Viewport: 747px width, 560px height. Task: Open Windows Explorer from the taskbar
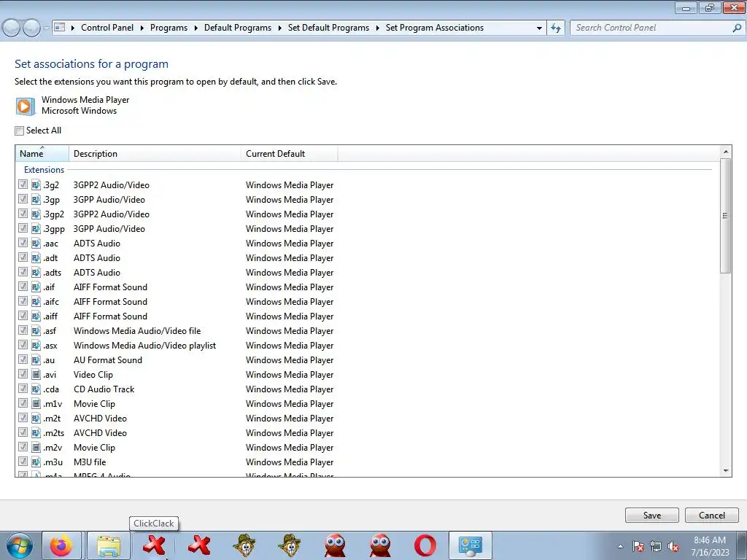pyautogui.click(x=109, y=545)
